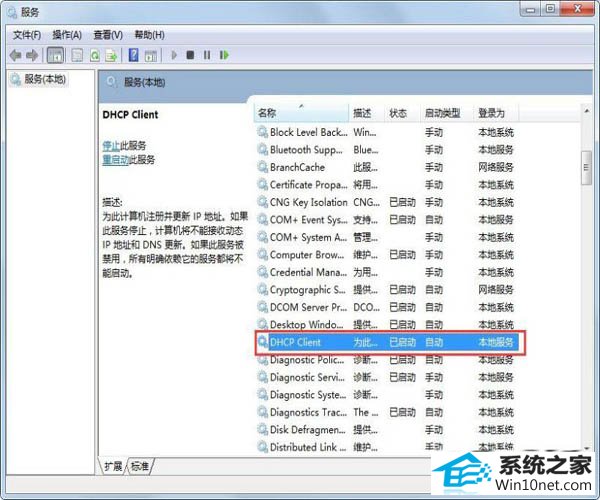This screenshot has height=500, width=600.
Task: Click the gear icon of Diagnostic Polic... service
Action: coord(262,360)
